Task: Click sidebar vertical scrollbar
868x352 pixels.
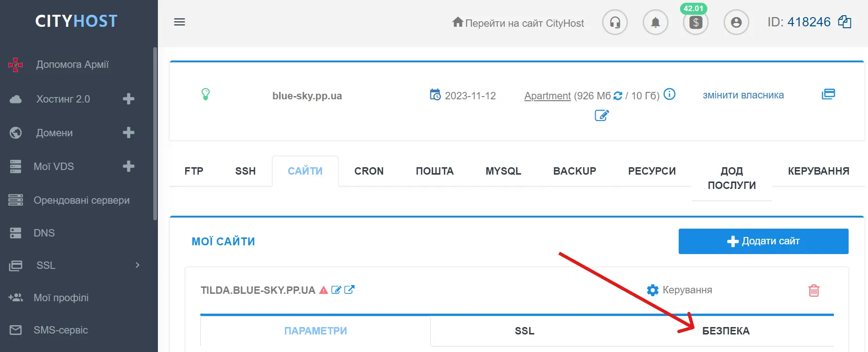Action: (155, 134)
